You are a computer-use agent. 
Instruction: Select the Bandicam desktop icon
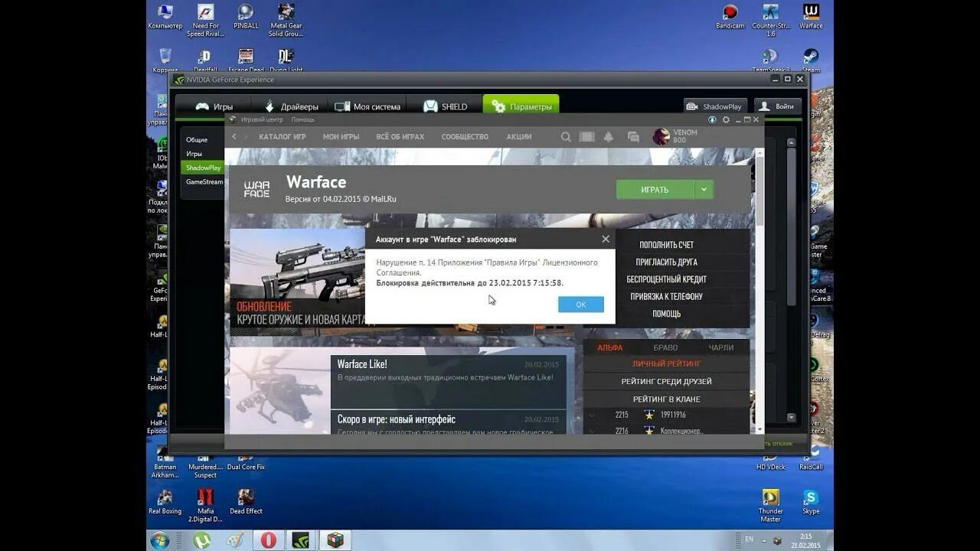tap(730, 18)
